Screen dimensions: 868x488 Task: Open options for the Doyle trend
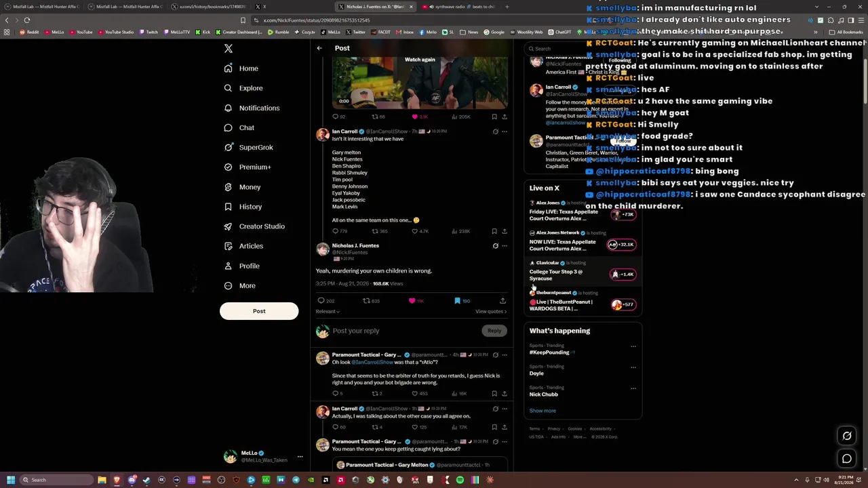click(x=633, y=367)
